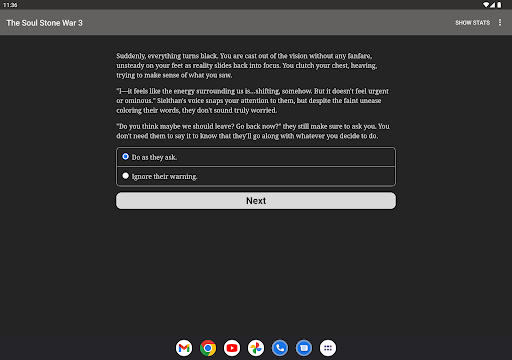
Task: Tap 'The Soul Stone War 3' title
Action: pos(44,23)
